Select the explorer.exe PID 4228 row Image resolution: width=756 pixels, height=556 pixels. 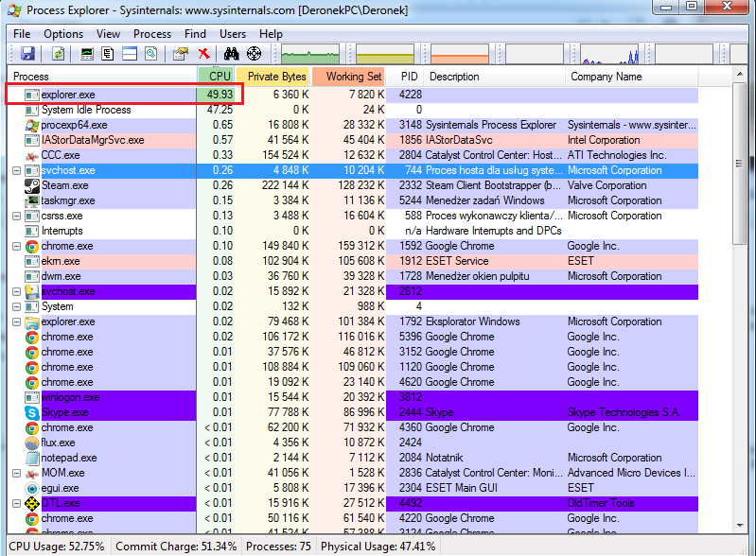[352, 95]
